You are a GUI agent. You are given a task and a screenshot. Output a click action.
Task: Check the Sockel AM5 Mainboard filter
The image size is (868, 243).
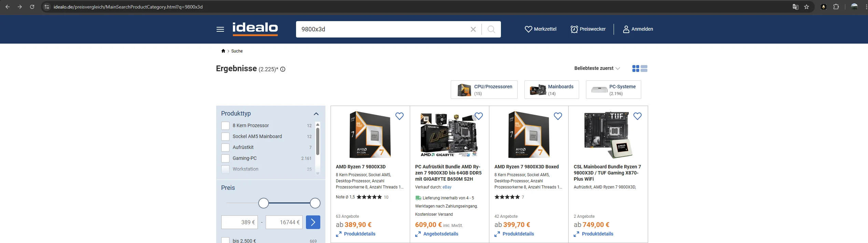(225, 137)
